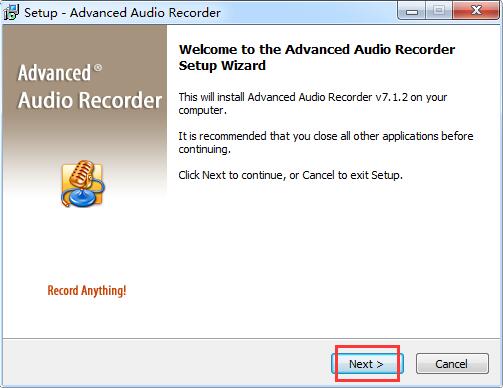The height and width of the screenshot is (388, 503).
Task: Click the orange microphone logo icon
Action: [x=83, y=183]
